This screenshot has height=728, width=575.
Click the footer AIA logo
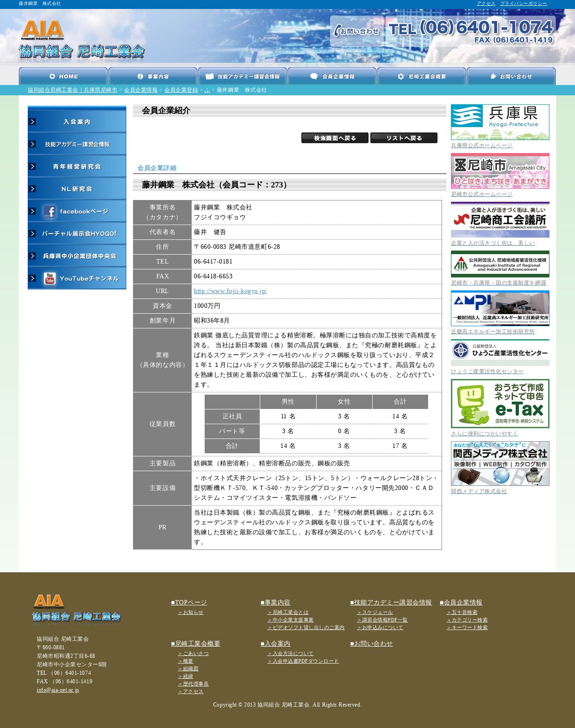coord(77,609)
